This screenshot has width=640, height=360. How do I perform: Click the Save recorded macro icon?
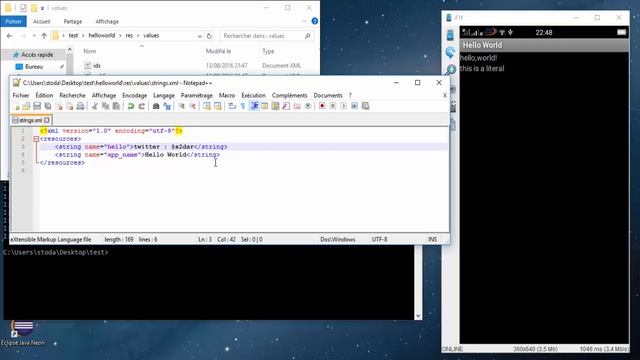(365, 106)
